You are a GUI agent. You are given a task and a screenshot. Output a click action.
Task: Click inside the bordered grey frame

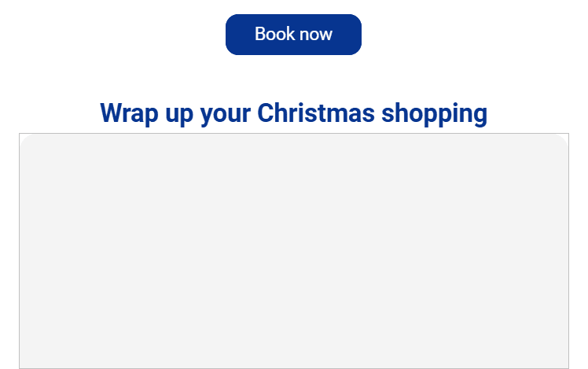293,250
